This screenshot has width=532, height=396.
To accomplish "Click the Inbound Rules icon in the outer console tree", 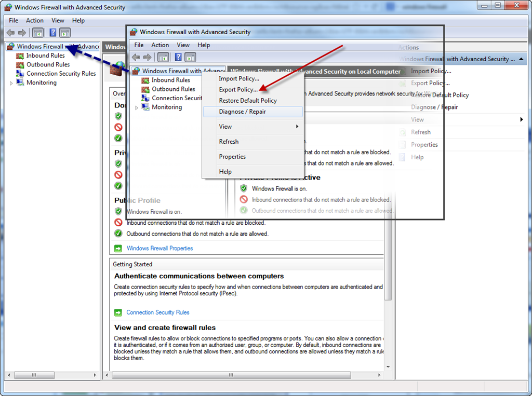I will click(20, 56).
